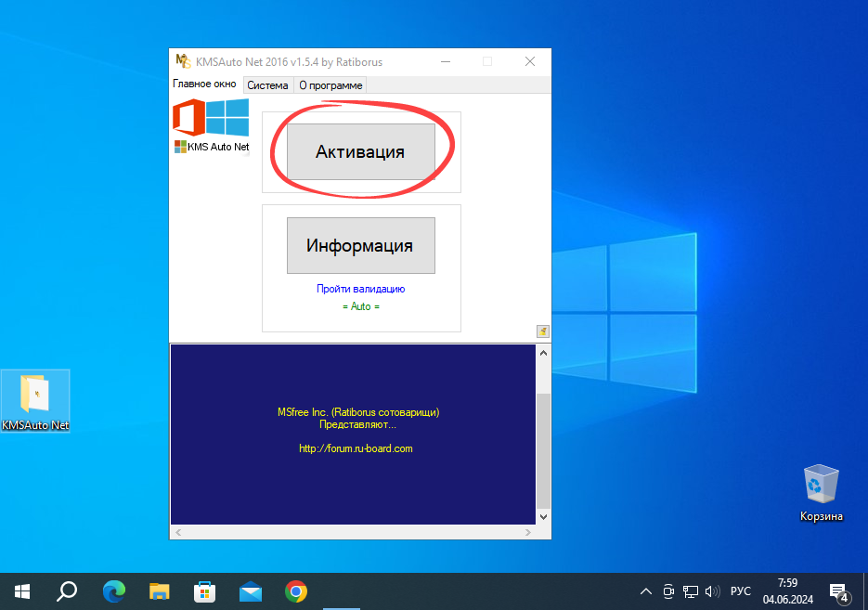The height and width of the screenshot is (610, 868).
Task: Click the green = Auto = mode label
Action: (361, 306)
